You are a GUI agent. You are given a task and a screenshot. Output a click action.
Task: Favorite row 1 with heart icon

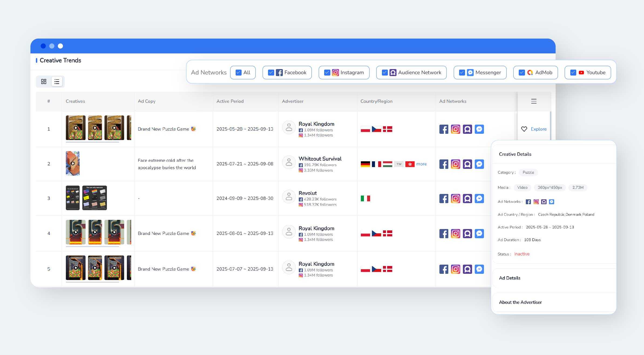coord(524,129)
